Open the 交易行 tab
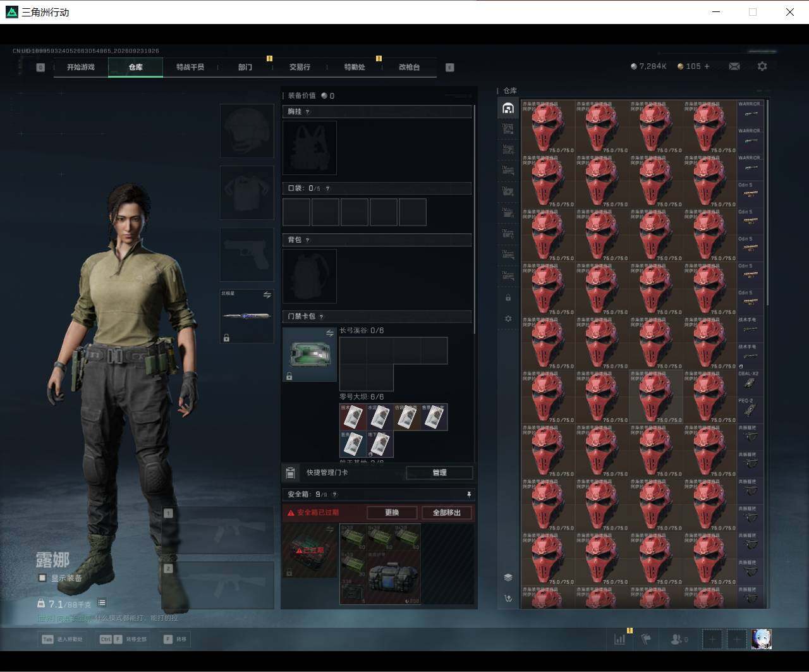Screen dimensions: 809x672 click(x=300, y=67)
